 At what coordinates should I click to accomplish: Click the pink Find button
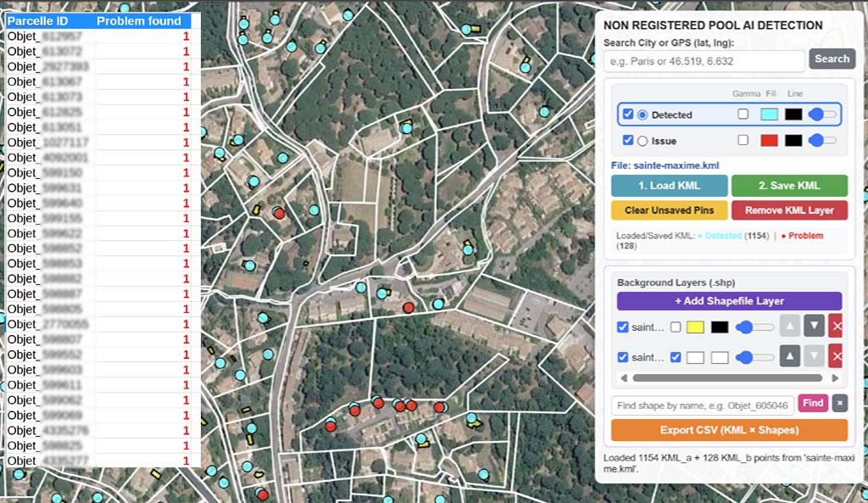[813, 403]
